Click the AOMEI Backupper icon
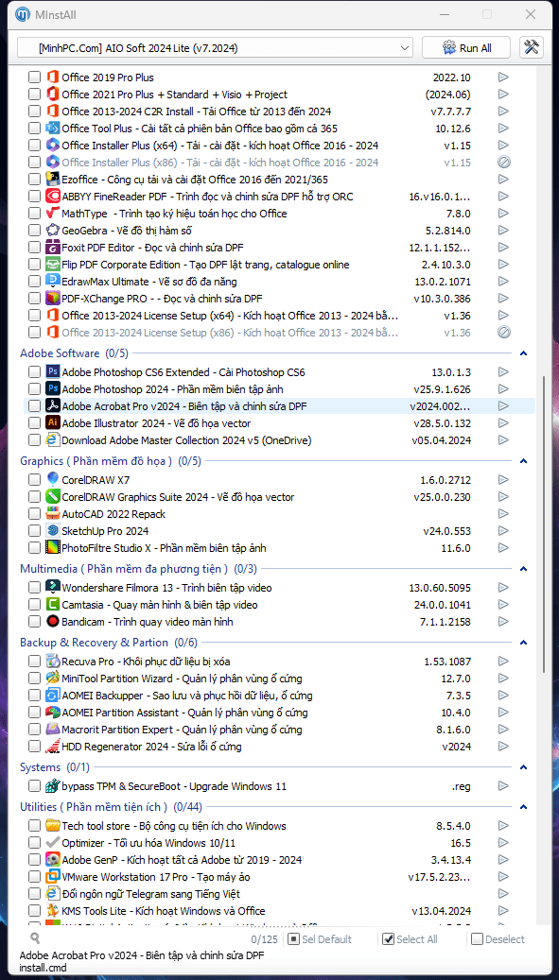The width and height of the screenshot is (559, 980). [x=53, y=695]
